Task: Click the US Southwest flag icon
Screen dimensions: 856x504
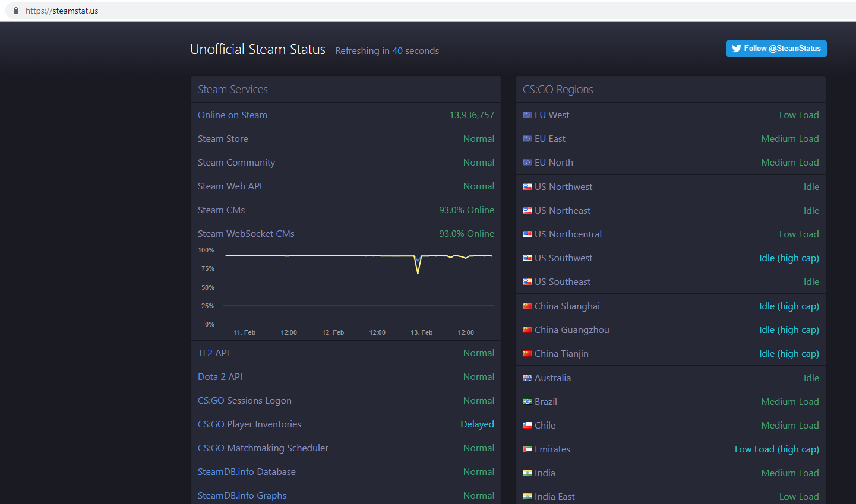Action: [x=528, y=258]
